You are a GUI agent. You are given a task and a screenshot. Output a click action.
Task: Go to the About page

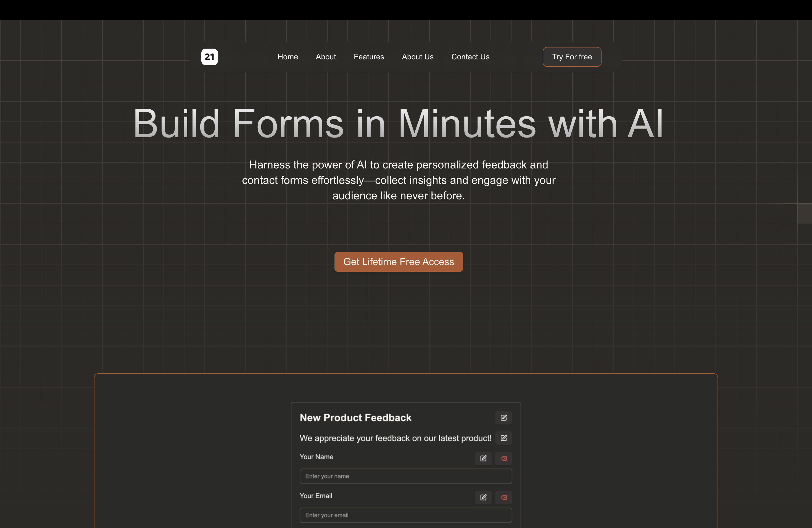tap(325, 57)
